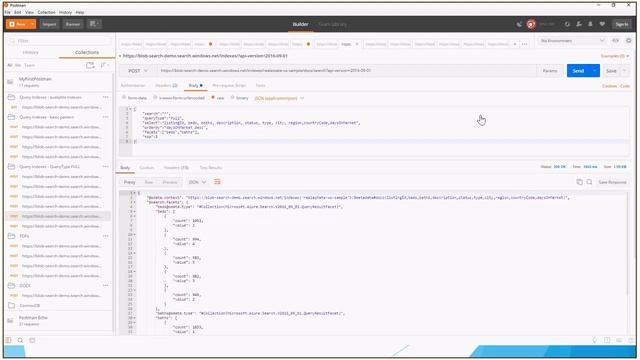640x360 pixels.
Task: Click the orange interceptor icon in header
Action: [531, 24]
